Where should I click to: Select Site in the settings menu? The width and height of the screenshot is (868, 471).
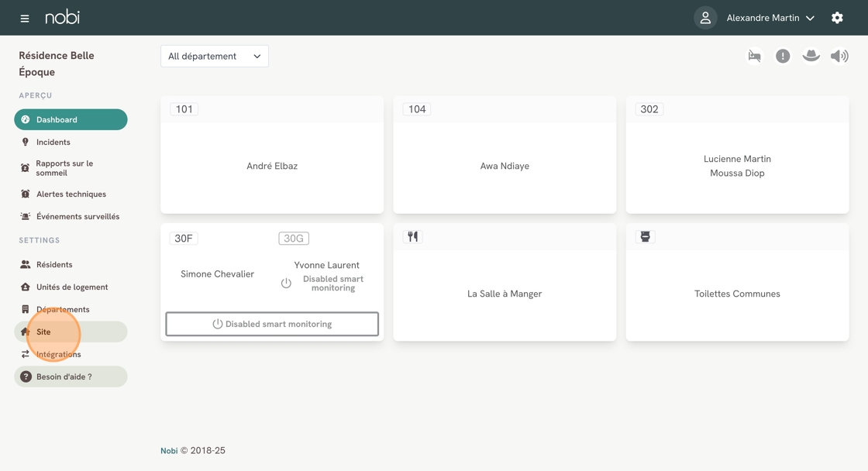click(44, 332)
